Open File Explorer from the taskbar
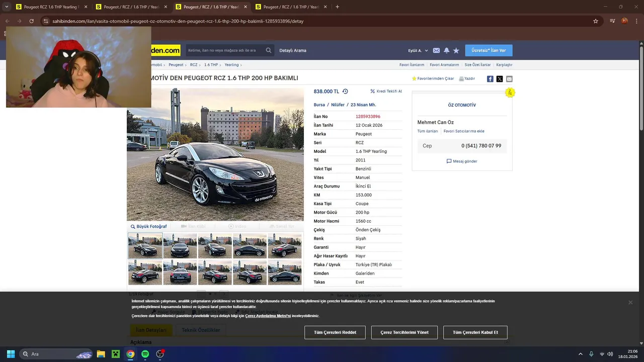Viewport: 644px width, 362px height. [101, 354]
